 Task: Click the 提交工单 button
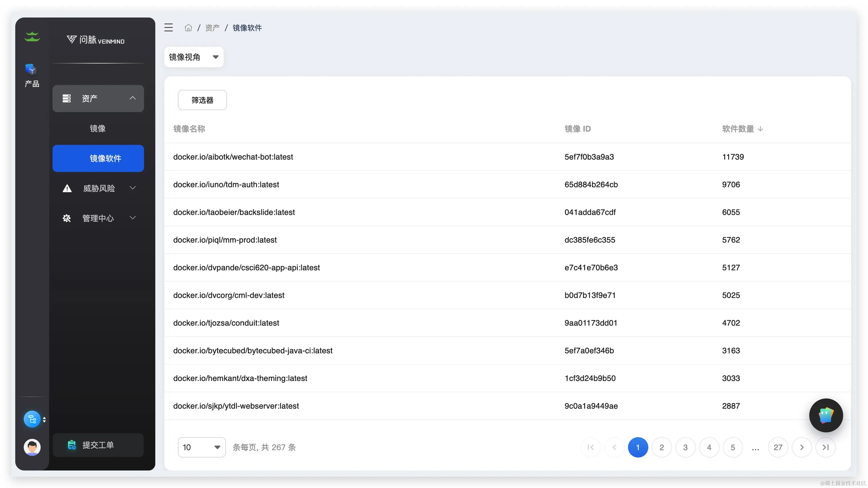(x=98, y=445)
